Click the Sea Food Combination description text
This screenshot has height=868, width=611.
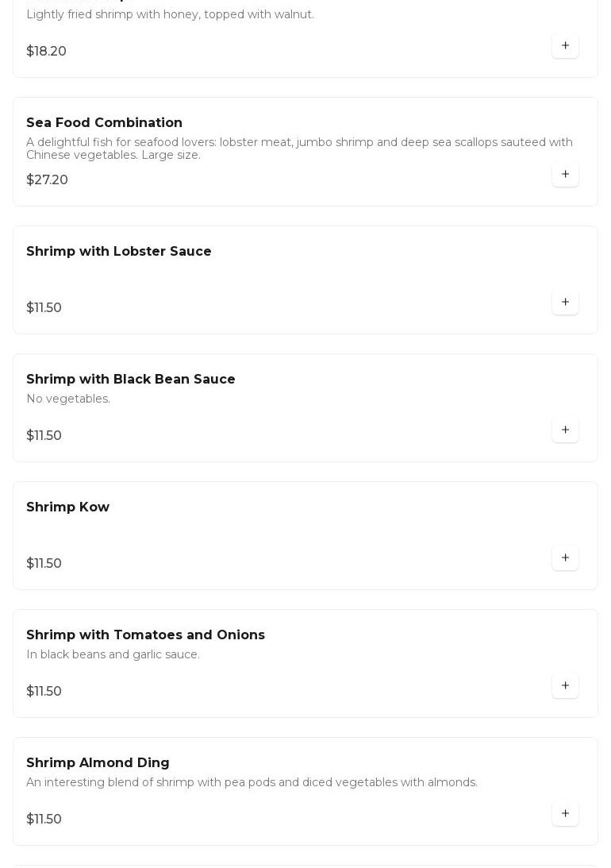[x=299, y=149]
